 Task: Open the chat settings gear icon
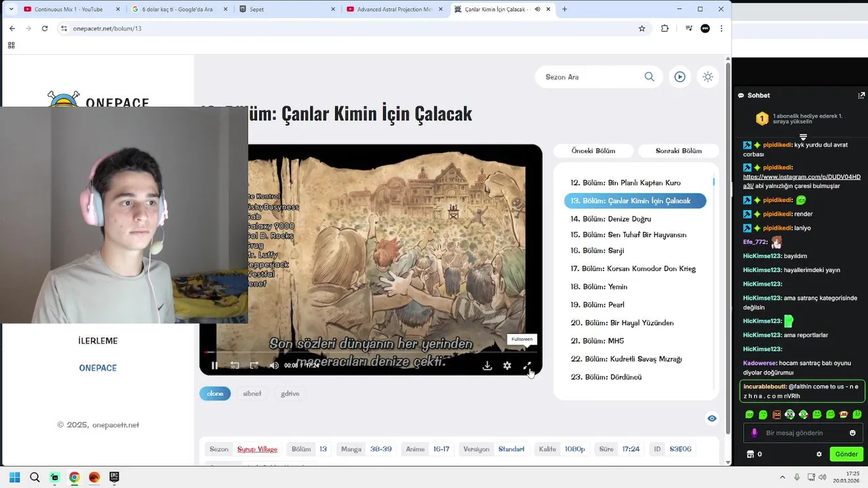(x=818, y=454)
